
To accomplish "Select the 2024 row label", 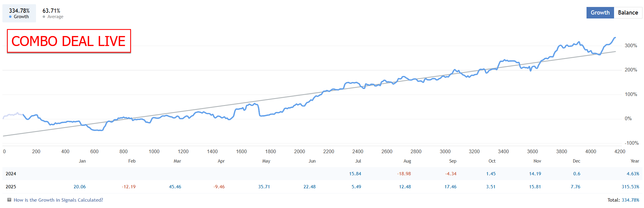I will [11, 174].
